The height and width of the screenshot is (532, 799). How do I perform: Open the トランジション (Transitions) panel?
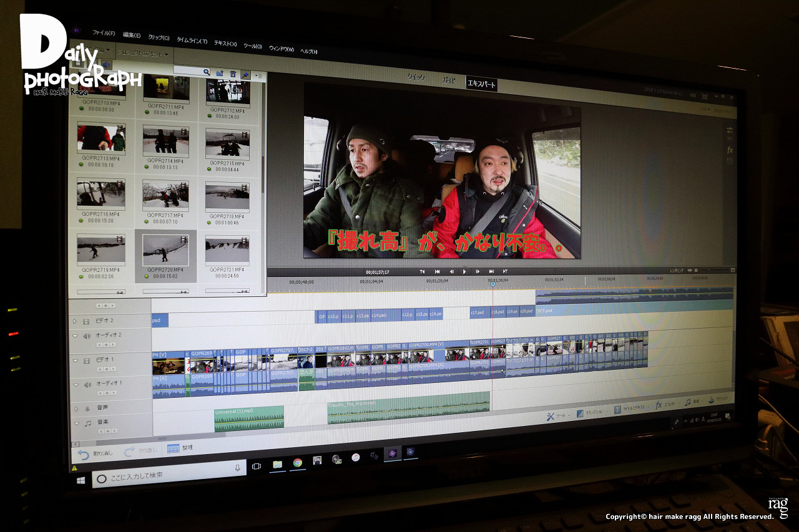(591, 412)
